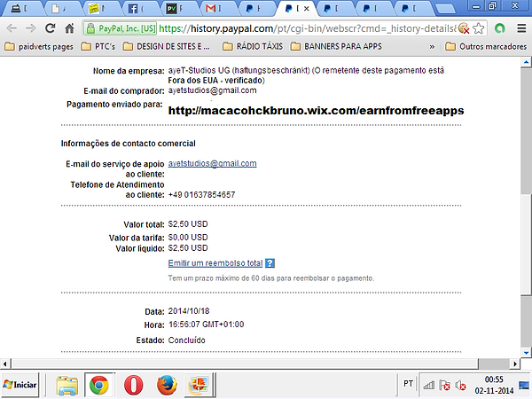
Task: Click vertical scrollbar down arrow
Action: pyautogui.click(x=526, y=353)
